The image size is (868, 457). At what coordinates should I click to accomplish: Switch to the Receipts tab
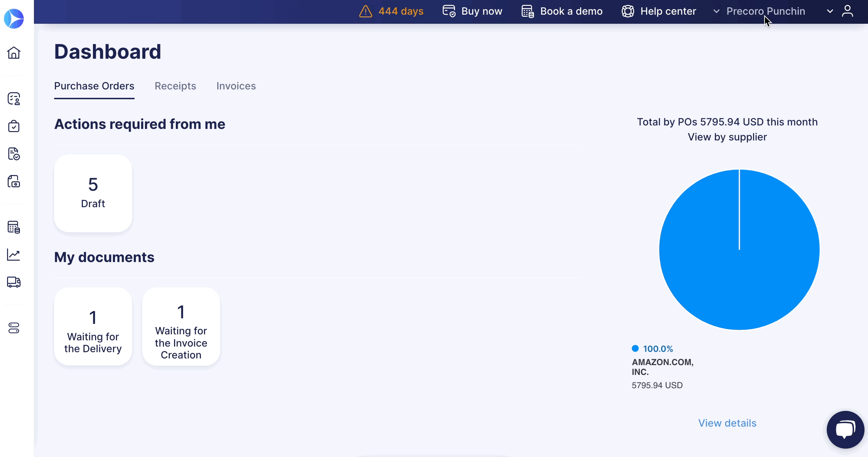coord(175,86)
